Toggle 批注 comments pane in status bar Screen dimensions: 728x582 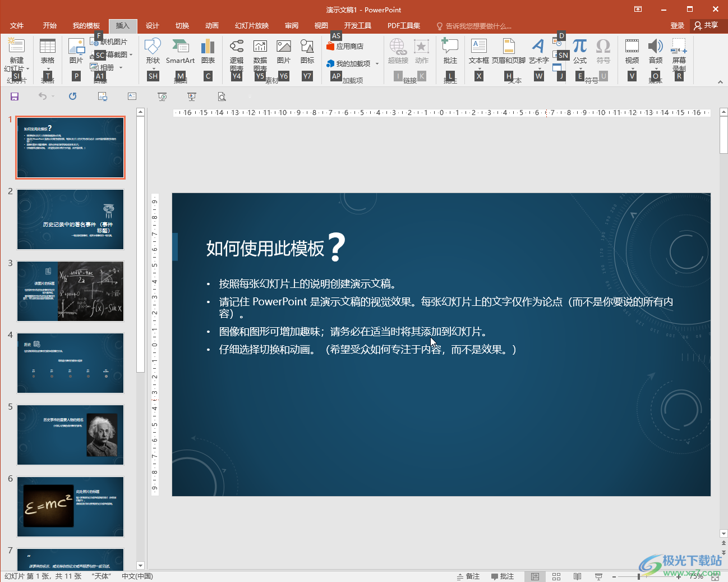point(503,576)
